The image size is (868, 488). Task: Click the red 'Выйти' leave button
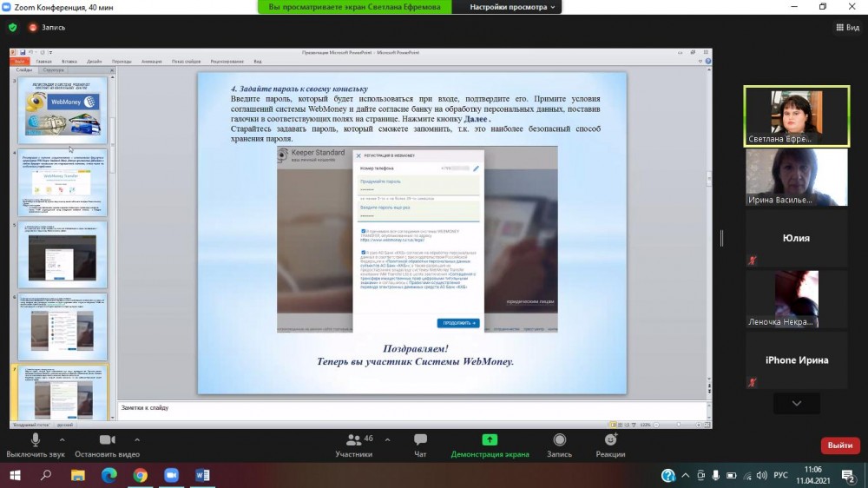coord(839,445)
